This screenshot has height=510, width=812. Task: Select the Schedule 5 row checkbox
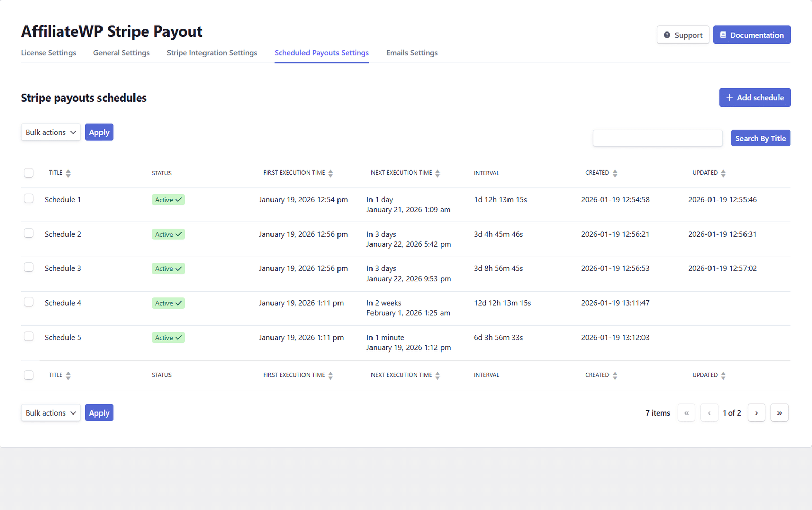pyautogui.click(x=29, y=336)
